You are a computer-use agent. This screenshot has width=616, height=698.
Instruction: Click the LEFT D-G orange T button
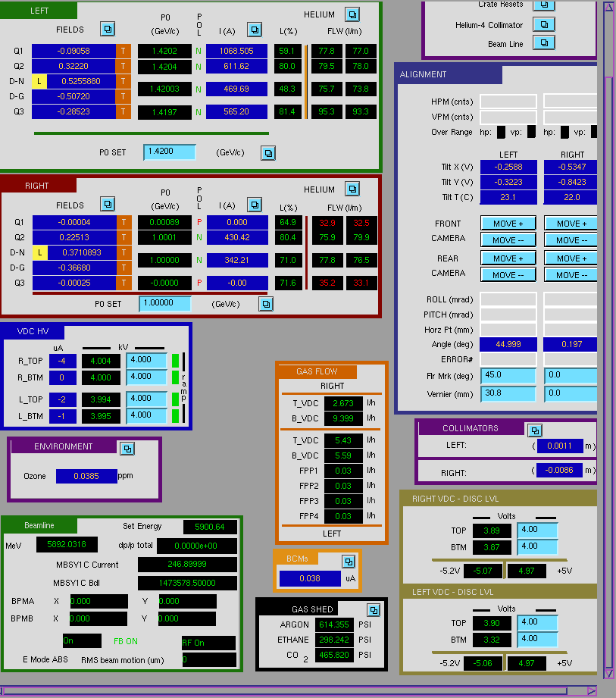(x=124, y=96)
